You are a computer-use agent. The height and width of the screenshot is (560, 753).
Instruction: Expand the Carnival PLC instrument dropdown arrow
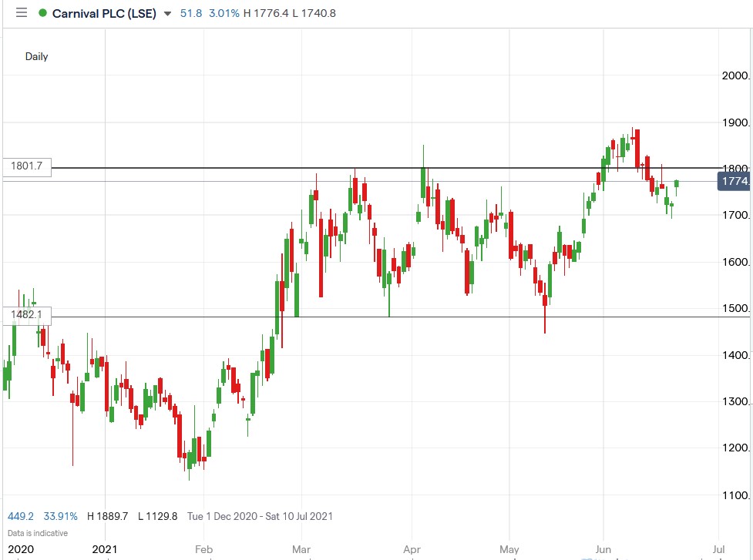click(167, 13)
